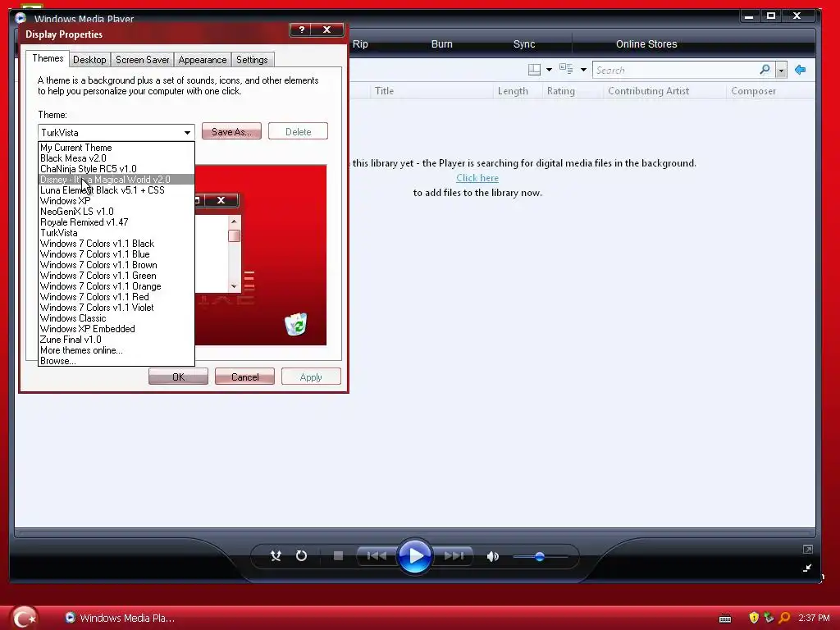Start playback with the blue Play button
This screenshot has height=630, width=840.
414,556
